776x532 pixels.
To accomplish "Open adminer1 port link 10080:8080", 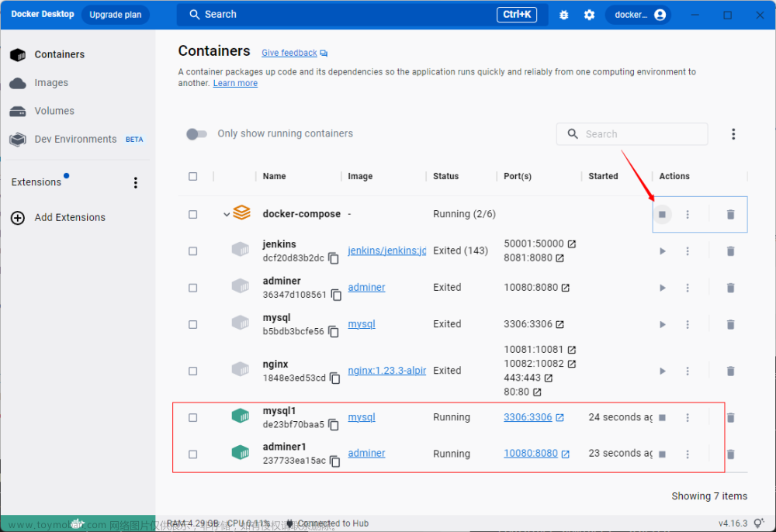I will (531, 454).
